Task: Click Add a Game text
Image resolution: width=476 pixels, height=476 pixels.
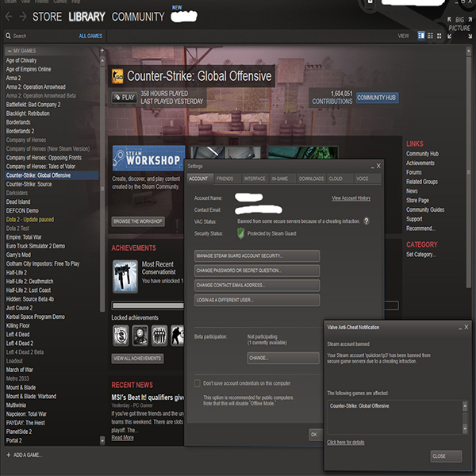Action: (x=28, y=455)
